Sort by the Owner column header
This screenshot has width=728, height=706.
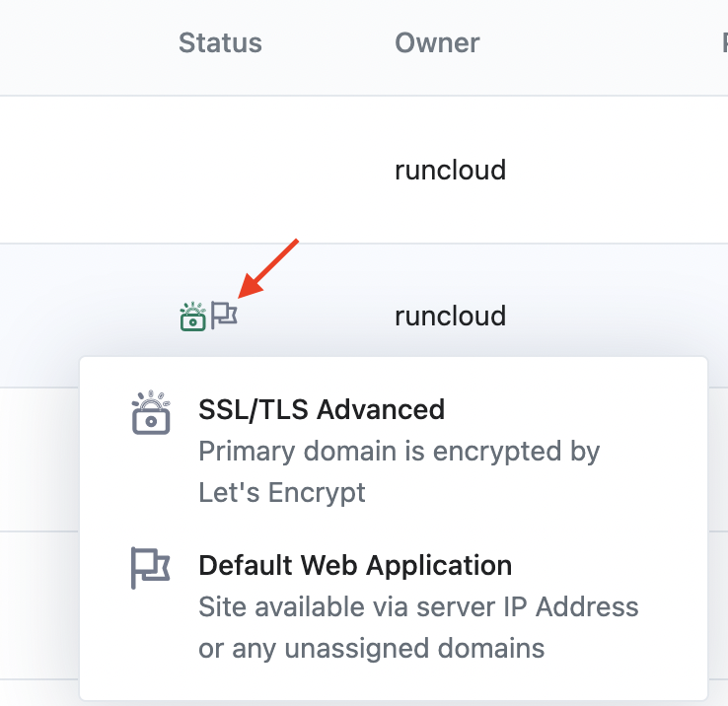click(437, 43)
